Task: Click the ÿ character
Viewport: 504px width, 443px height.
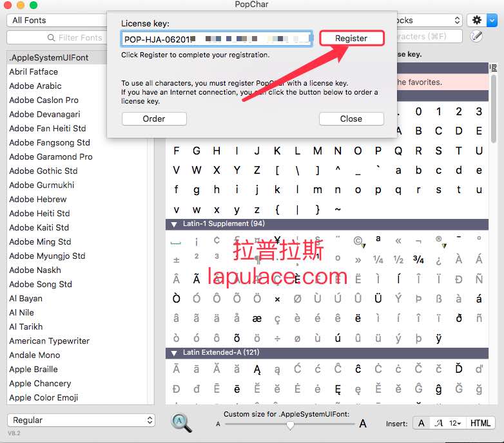Action: pyautogui.click(x=438, y=338)
